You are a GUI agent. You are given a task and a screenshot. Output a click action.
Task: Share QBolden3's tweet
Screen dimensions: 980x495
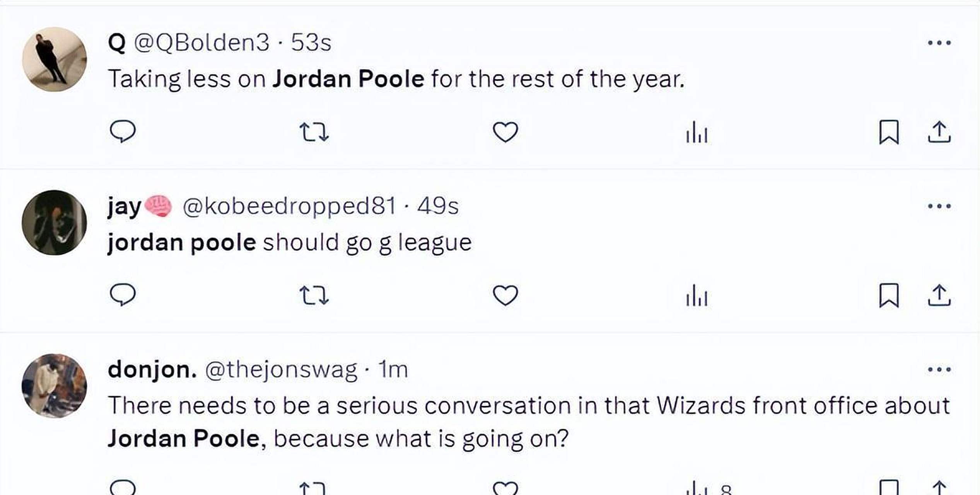(x=939, y=132)
